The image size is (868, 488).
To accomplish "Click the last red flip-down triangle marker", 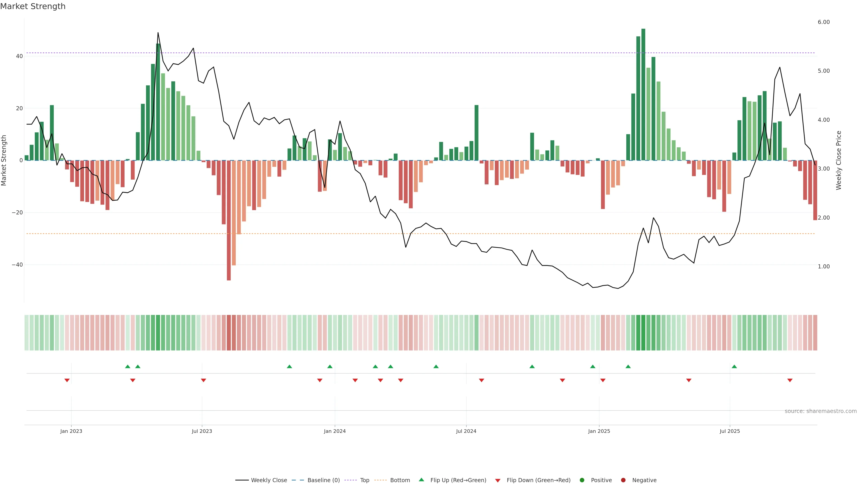I will click(x=790, y=380).
